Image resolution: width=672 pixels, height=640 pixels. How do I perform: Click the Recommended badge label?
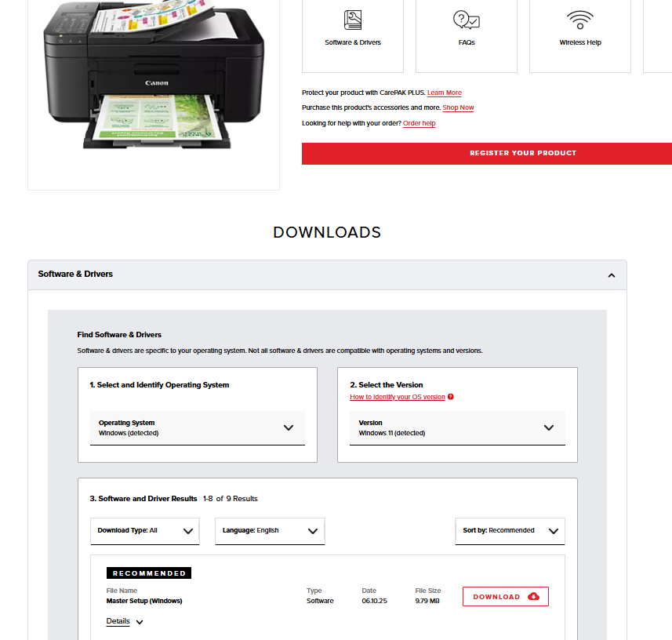[x=149, y=573]
